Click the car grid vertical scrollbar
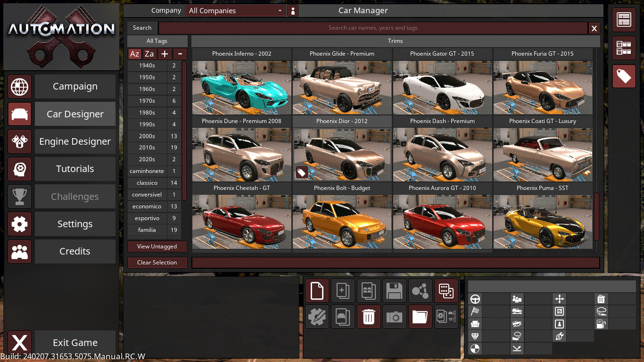Image resolution: width=644 pixels, height=362 pixels. (596, 216)
